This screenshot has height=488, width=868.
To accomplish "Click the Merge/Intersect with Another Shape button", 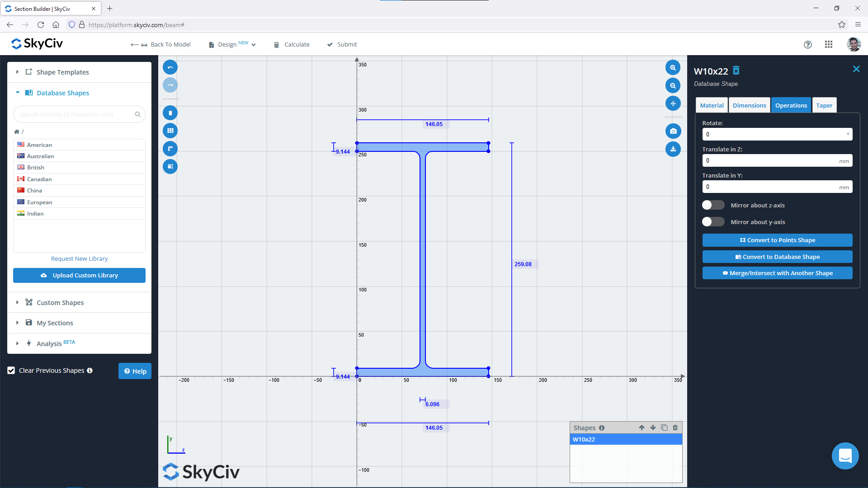I will pos(778,273).
